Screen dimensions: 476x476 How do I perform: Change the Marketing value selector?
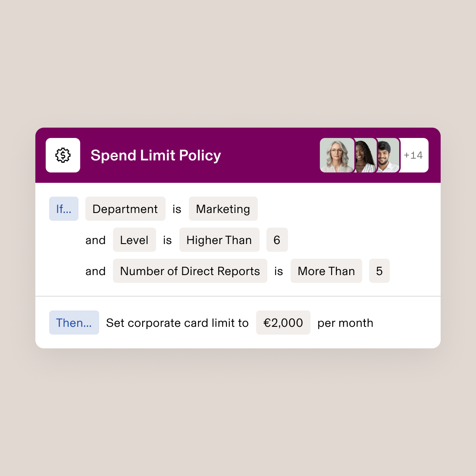(223, 209)
